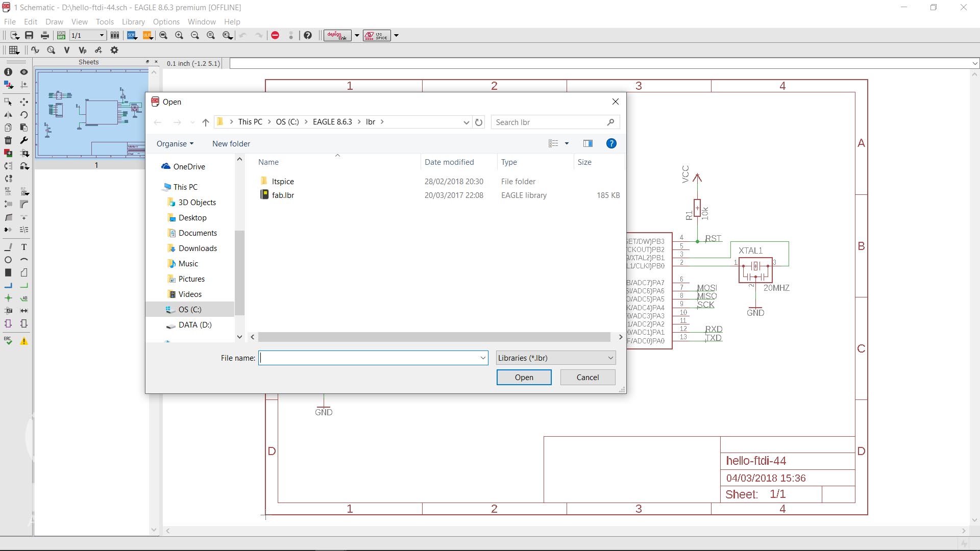Select DATA (D:) drive in navigation pane

point(194,324)
